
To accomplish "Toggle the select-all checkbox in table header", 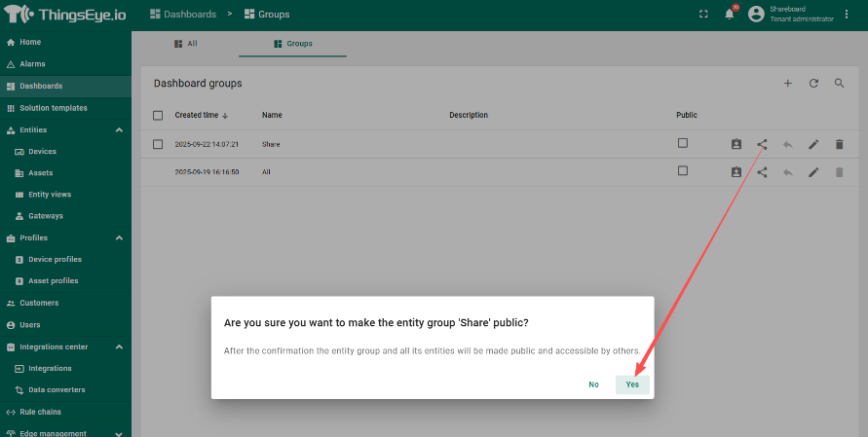I will pos(158,115).
